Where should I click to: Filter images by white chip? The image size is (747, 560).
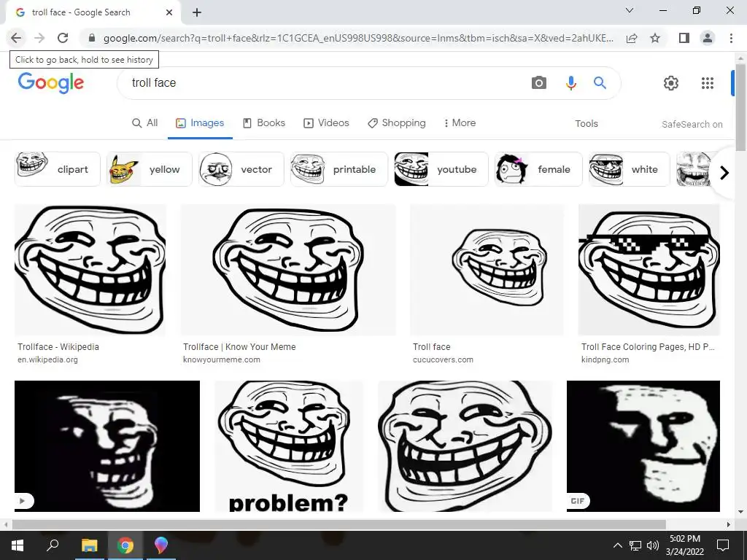coord(630,169)
